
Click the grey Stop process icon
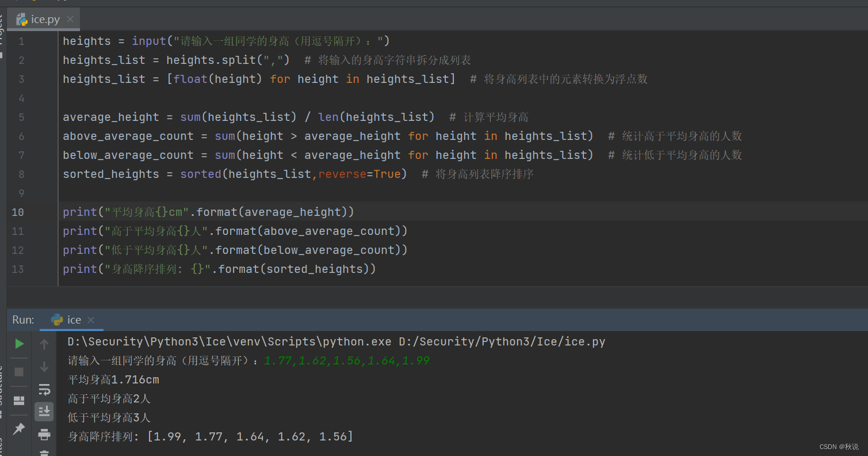click(19, 372)
